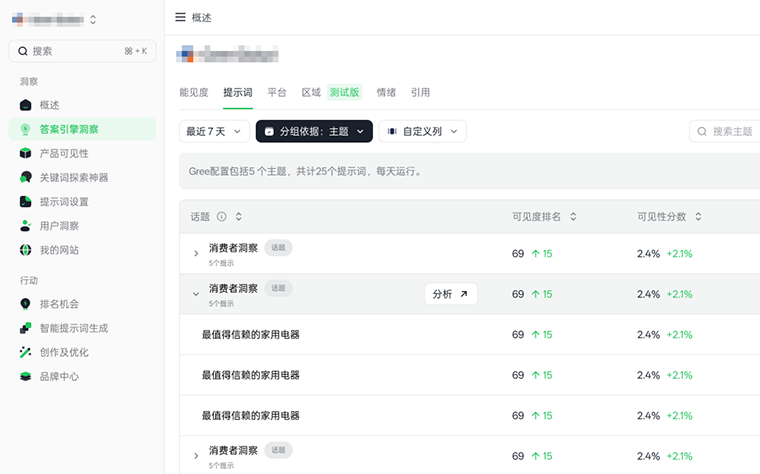Click 关键词探索神器 icon in sidebar

26,177
